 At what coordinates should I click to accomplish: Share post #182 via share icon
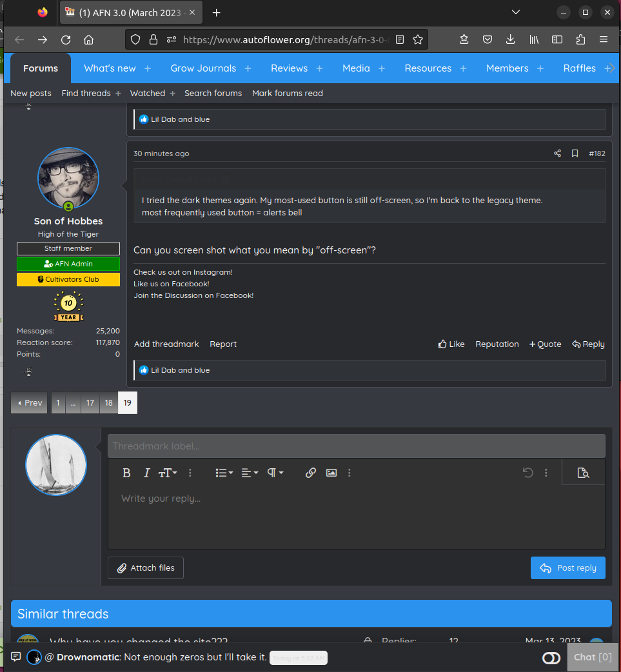(557, 153)
